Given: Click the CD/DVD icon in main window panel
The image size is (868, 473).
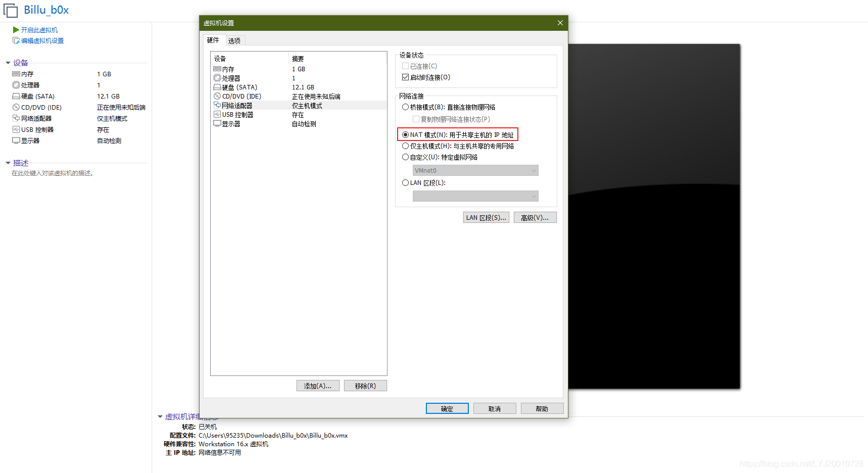Looking at the screenshot, I should (16, 108).
